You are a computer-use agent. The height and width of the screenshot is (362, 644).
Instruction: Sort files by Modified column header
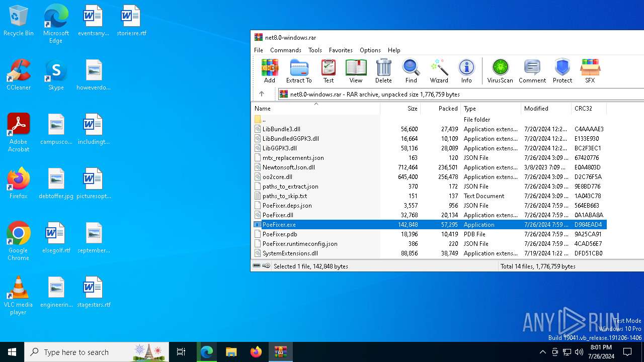546,109
